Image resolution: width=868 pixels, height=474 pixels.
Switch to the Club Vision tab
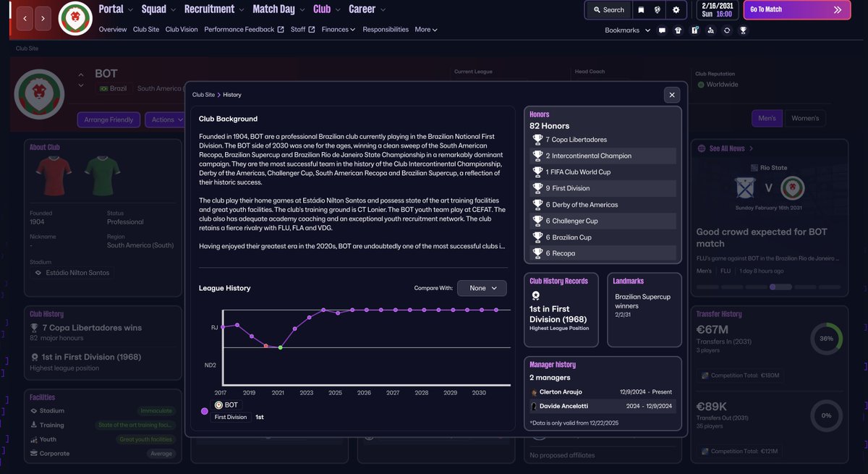(x=182, y=30)
